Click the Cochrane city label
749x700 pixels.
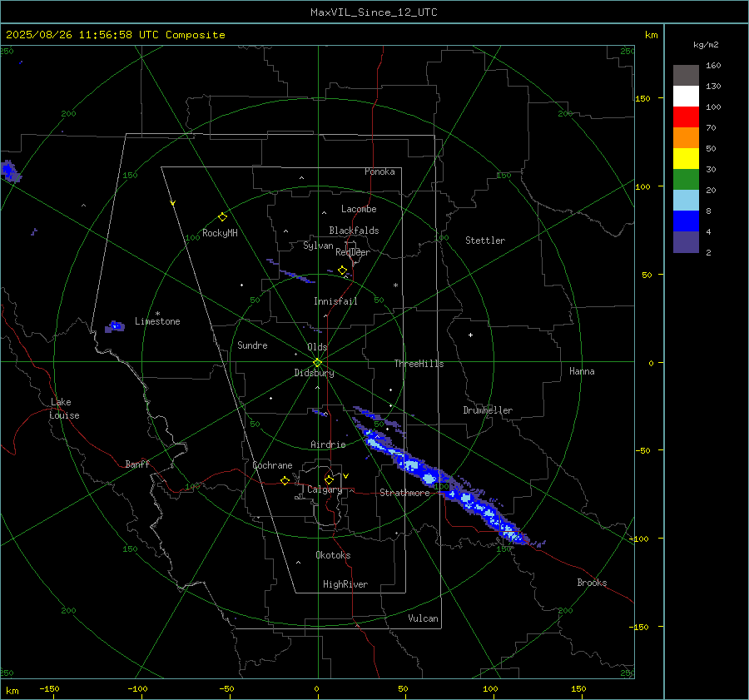tap(272, 465)
